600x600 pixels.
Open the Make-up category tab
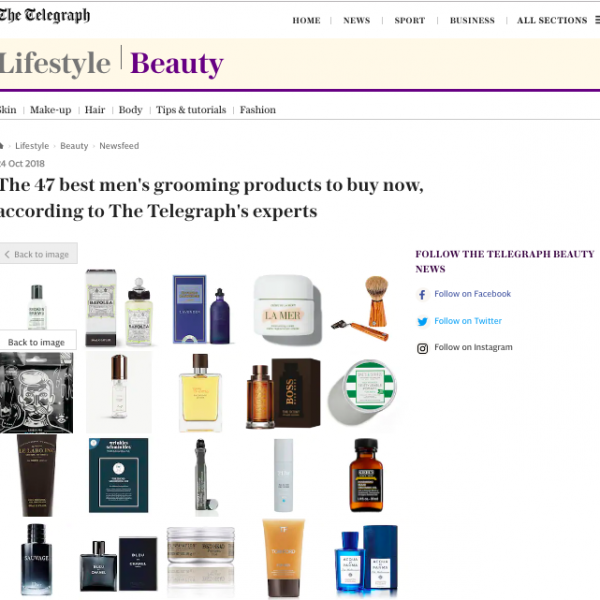(51, 110)
